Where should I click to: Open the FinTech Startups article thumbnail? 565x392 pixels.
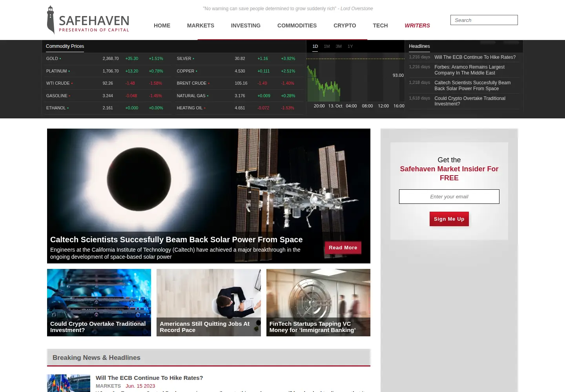point(318,303)
